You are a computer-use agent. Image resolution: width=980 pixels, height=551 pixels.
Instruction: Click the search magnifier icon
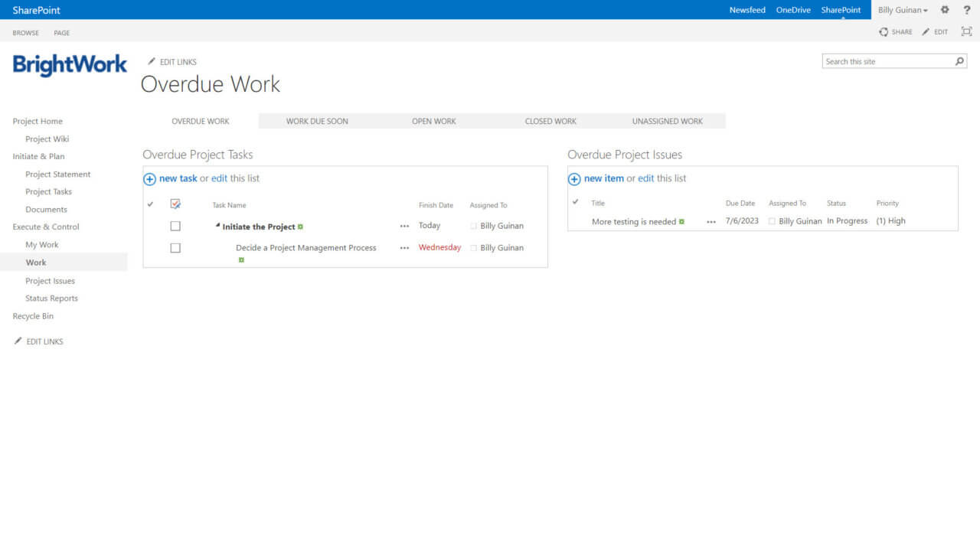point(959,60)
